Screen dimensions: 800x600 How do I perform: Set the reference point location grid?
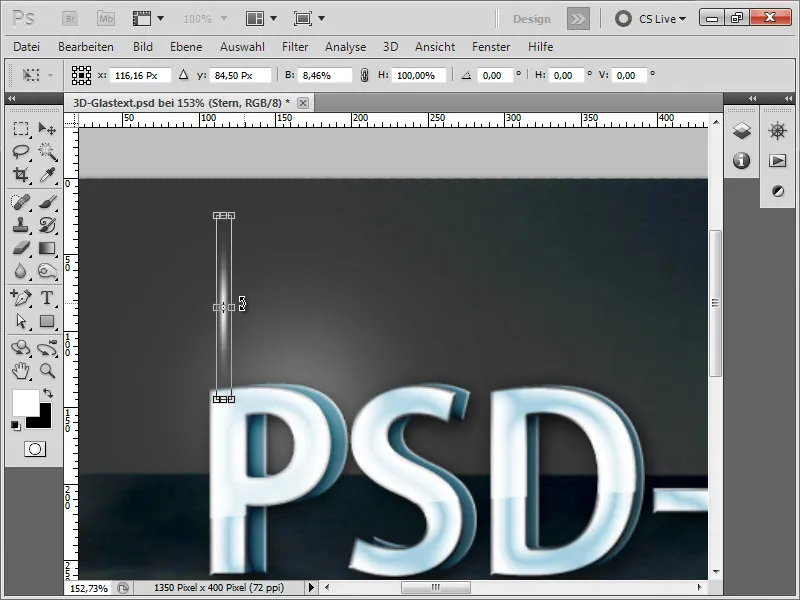(81, 75)
